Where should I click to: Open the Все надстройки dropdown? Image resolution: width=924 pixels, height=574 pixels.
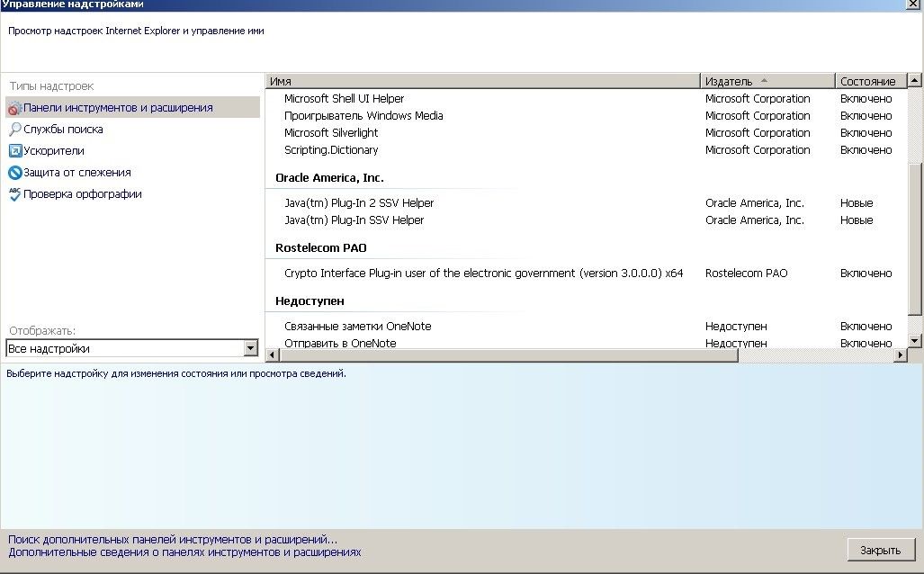click(x=132, y=348)
